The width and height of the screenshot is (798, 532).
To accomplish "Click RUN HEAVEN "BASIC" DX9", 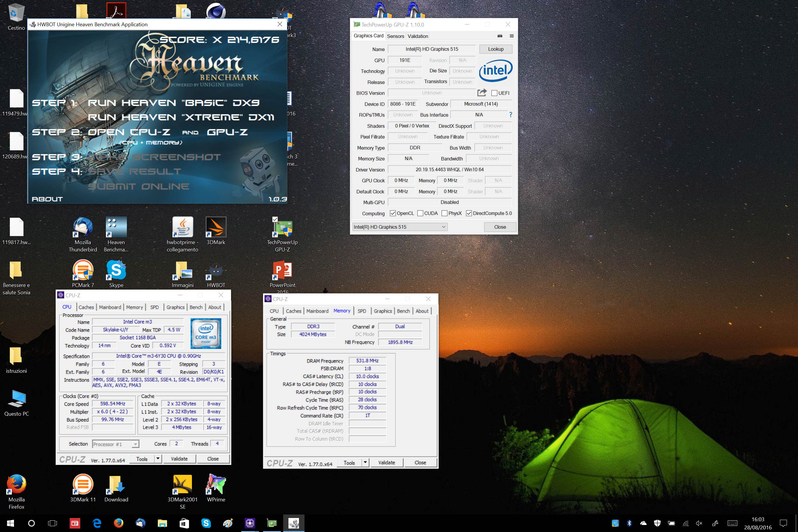I will coord(173,102).
